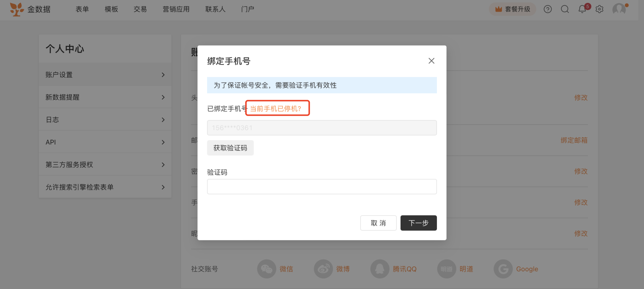Click the 获取验证码 button
The image size is (644, 289).
[x=230, y=148]
